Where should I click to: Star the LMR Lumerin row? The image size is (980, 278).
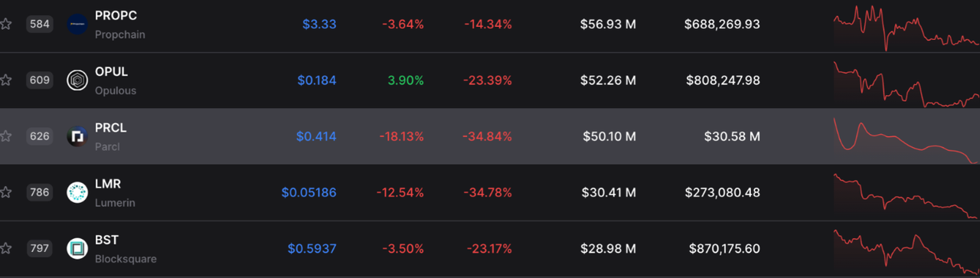(5, 192)
